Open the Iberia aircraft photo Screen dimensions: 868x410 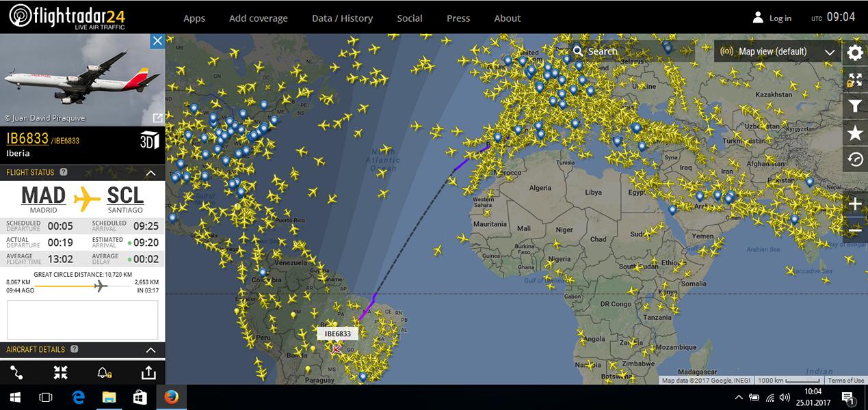click(x=83, y=81)
